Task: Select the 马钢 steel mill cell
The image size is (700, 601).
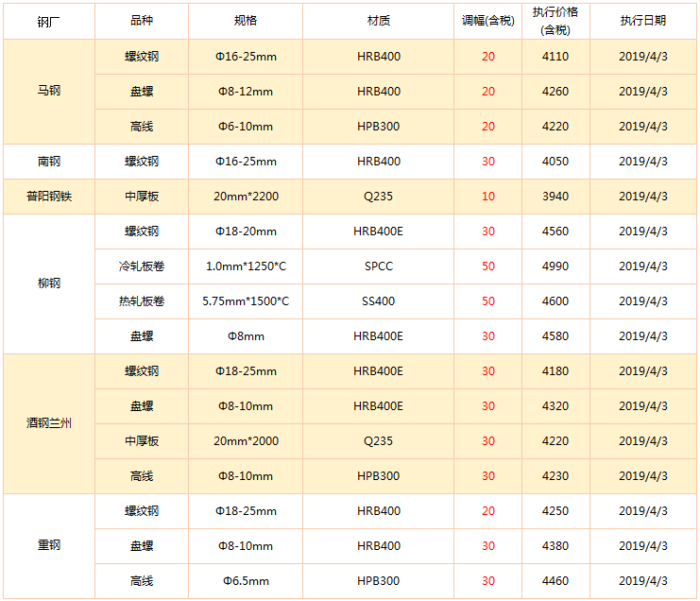Action: 49,92
